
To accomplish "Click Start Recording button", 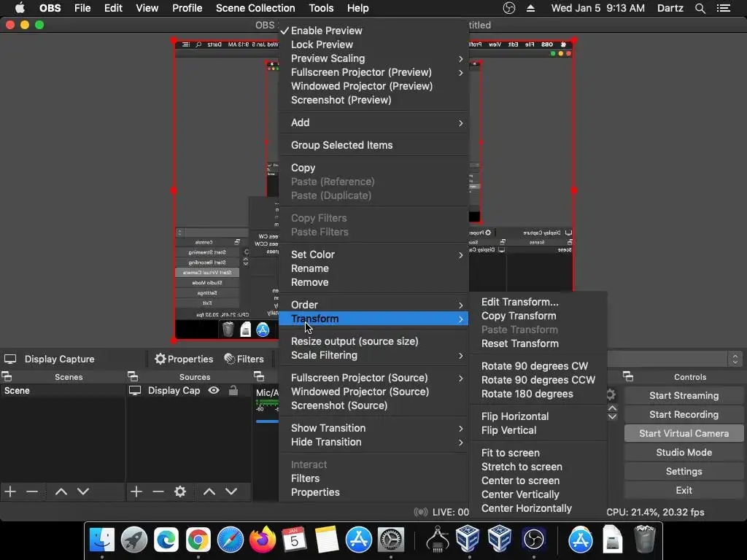I will click(x=684, y=414).
